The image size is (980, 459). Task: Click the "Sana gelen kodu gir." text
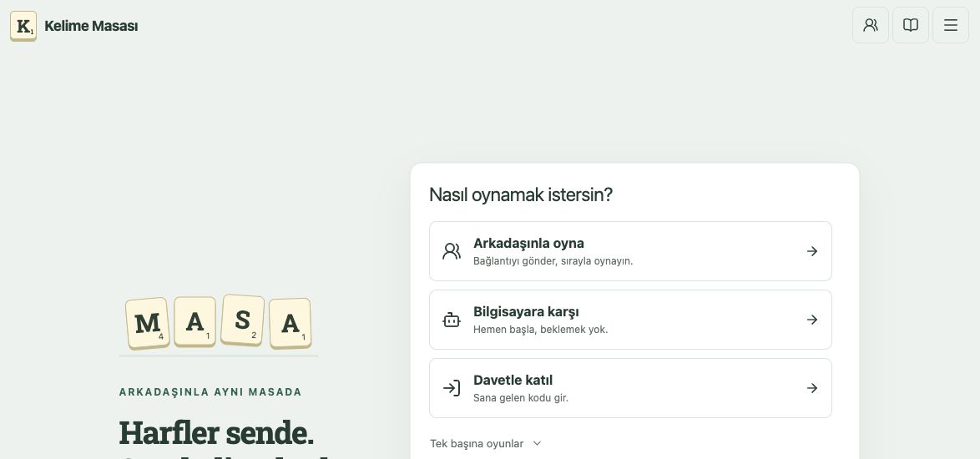521,398
